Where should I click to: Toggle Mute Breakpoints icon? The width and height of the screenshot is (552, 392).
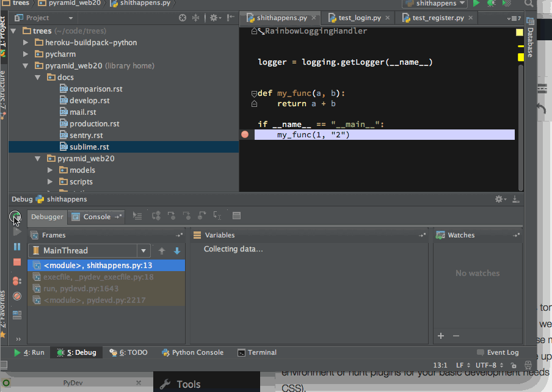click(x=17, y=296)
